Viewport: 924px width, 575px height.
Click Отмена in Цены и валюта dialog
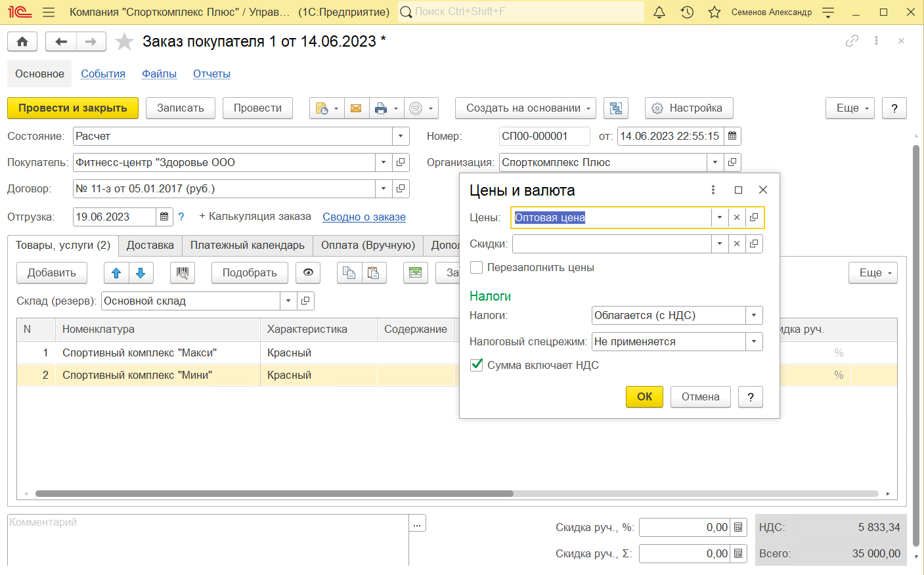pyautogui.click(x=701, y=396)
